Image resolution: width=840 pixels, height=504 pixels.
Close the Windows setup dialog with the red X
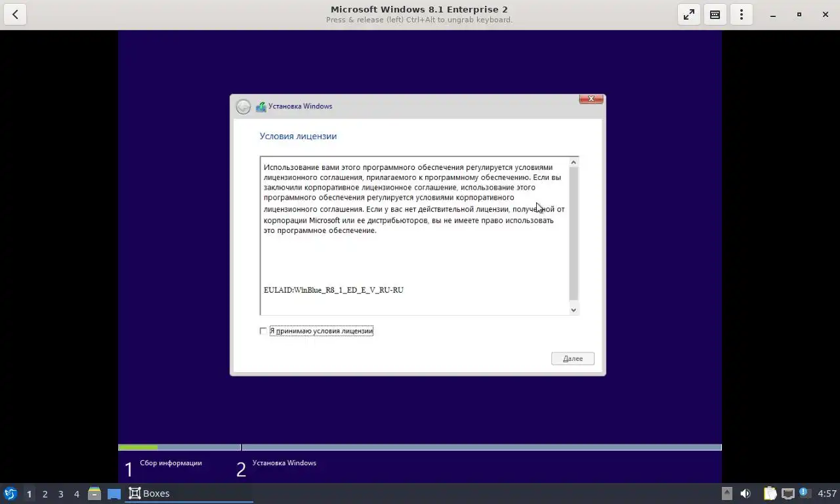[591, 99]
